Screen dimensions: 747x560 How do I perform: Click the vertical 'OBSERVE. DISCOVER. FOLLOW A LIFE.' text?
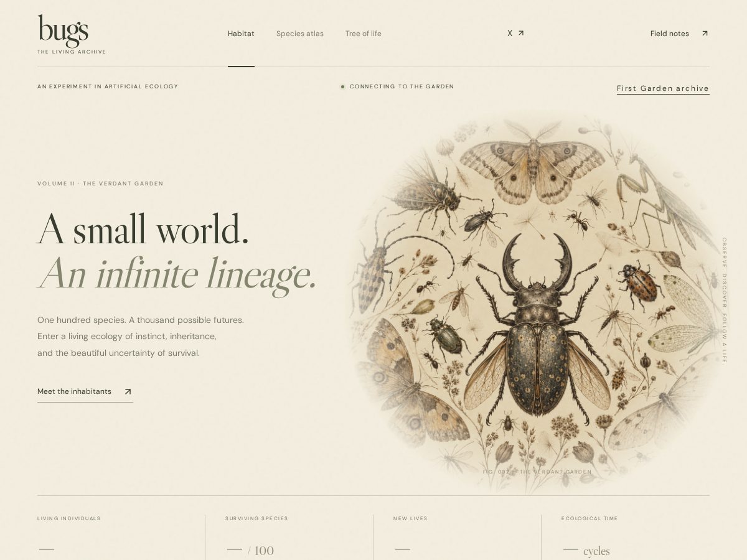725,301
